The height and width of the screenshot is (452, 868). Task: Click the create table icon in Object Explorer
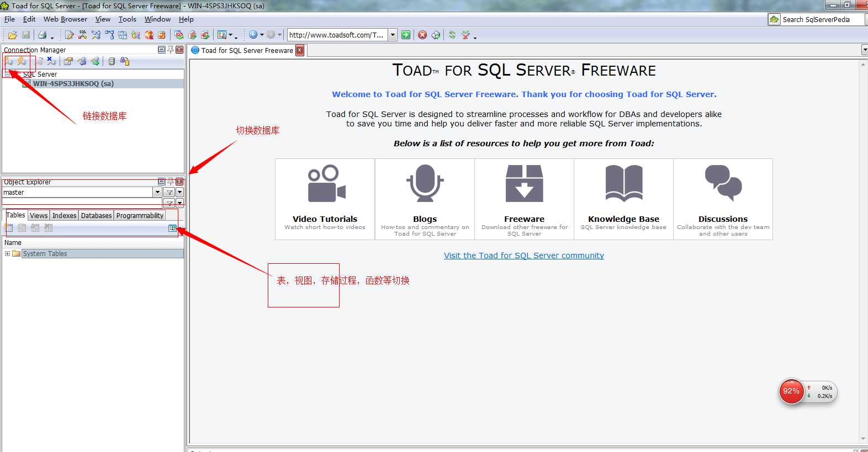(x=9, y=228)
